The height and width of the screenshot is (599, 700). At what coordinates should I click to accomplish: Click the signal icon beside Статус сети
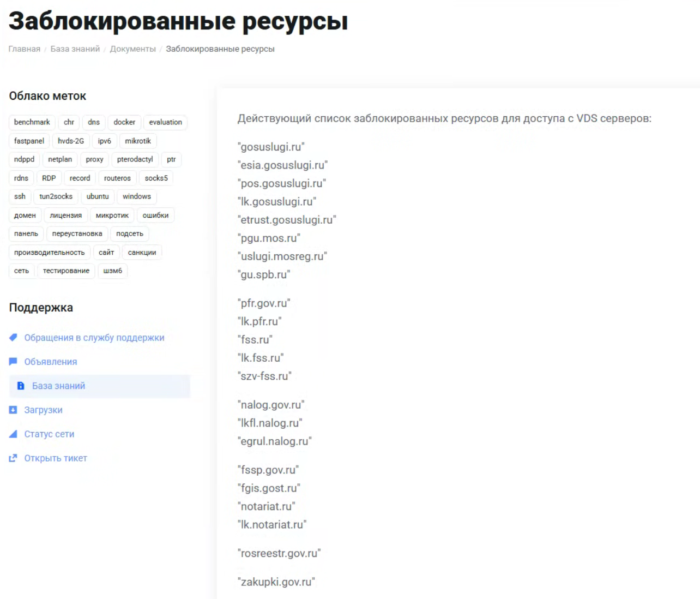(13, 434)
